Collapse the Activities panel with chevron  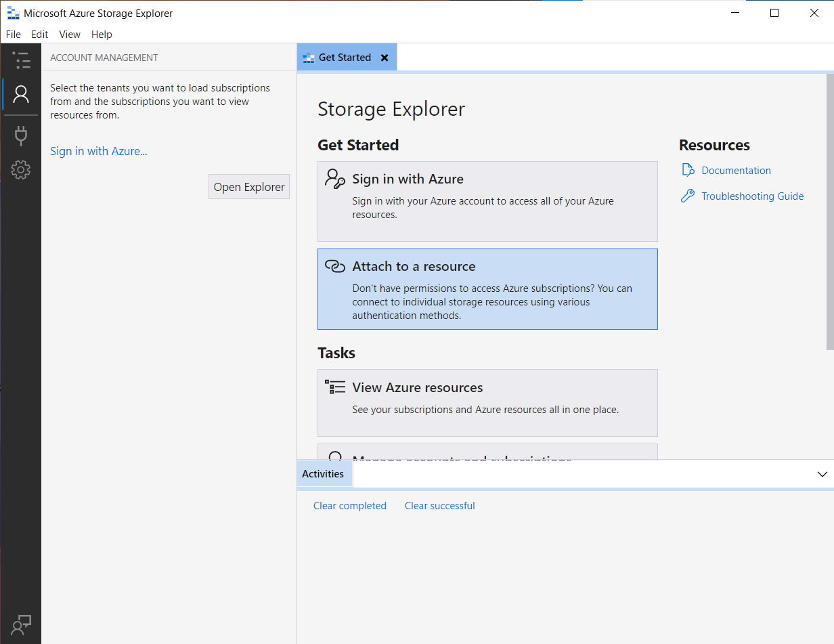(822, 474)
